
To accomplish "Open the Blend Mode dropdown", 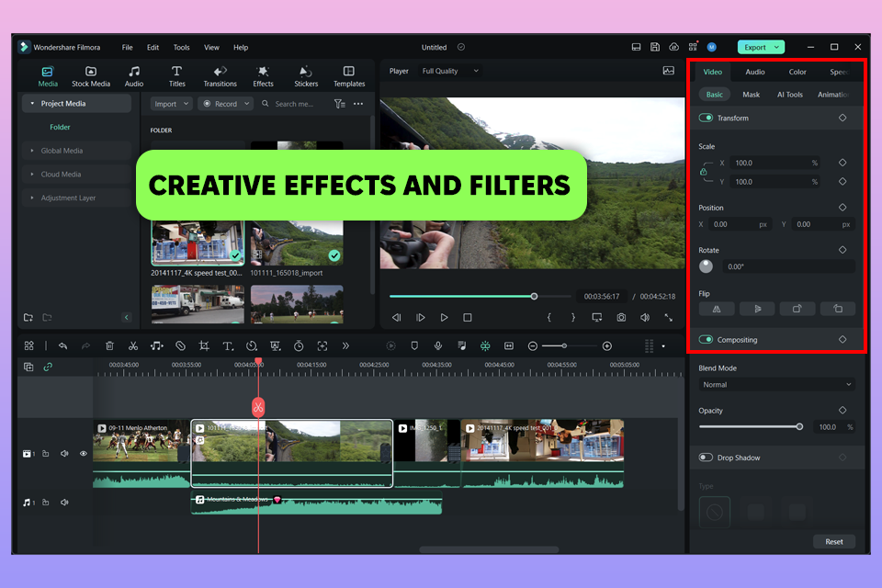I will click(776, 385).
